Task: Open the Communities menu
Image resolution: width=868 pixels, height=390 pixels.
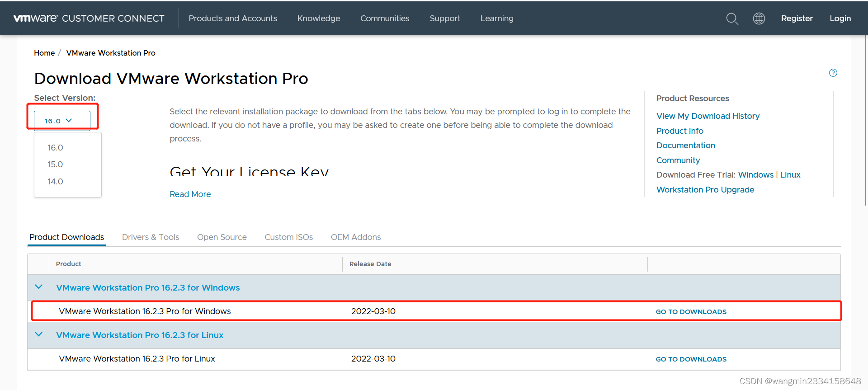Action: point(385,19)
